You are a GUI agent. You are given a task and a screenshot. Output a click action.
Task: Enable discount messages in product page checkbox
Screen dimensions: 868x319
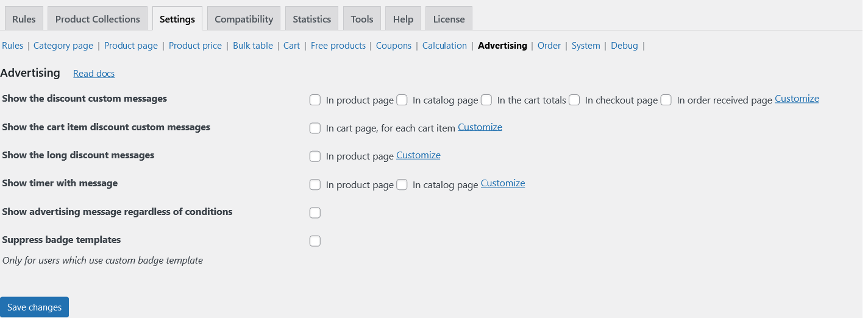click(315, 100)
